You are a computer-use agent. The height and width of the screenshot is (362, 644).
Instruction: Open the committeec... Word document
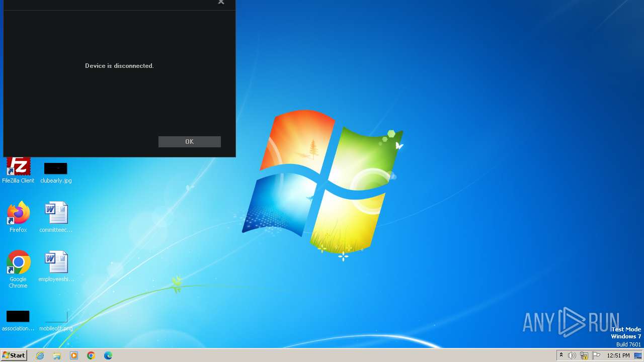pyautogui.click(x=56, y=217)
